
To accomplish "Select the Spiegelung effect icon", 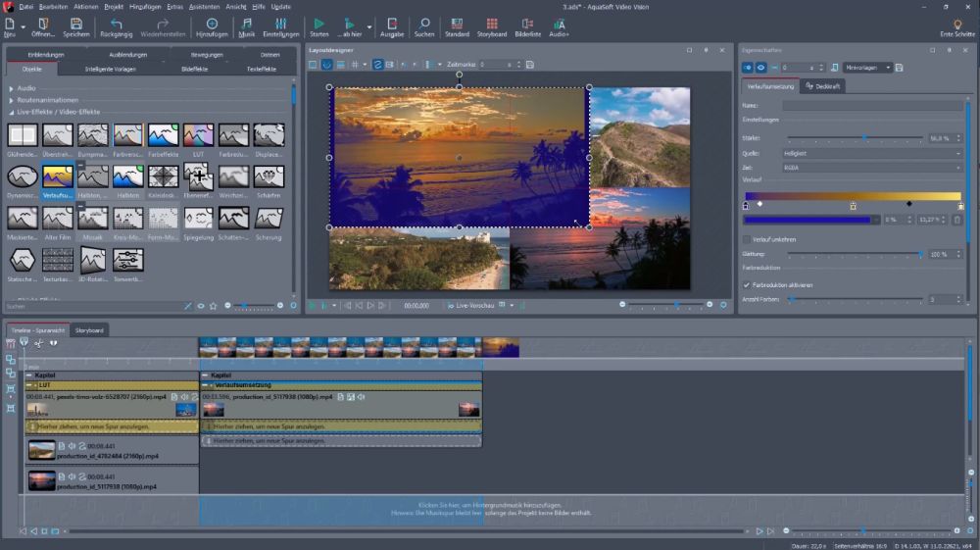I will coord(198,218).
